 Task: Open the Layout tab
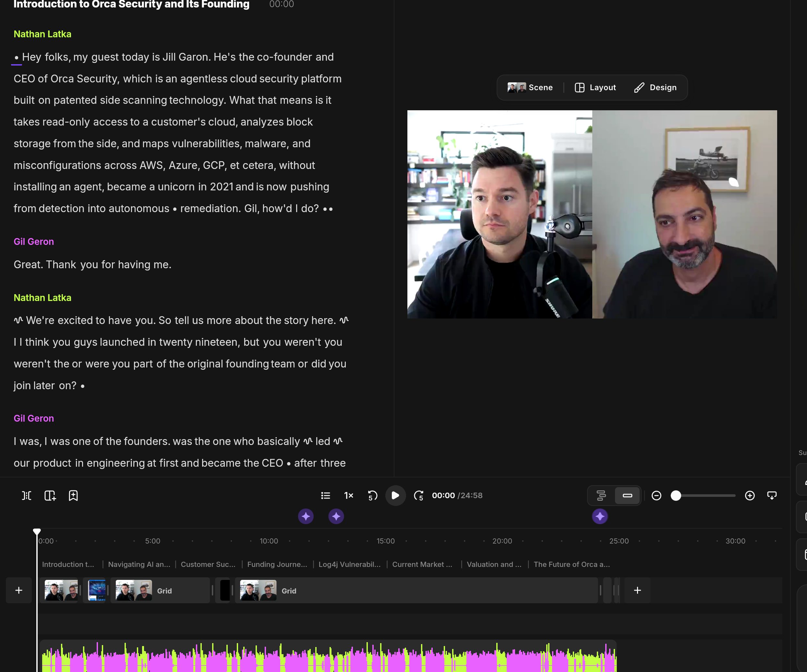[x=595, y=88]
